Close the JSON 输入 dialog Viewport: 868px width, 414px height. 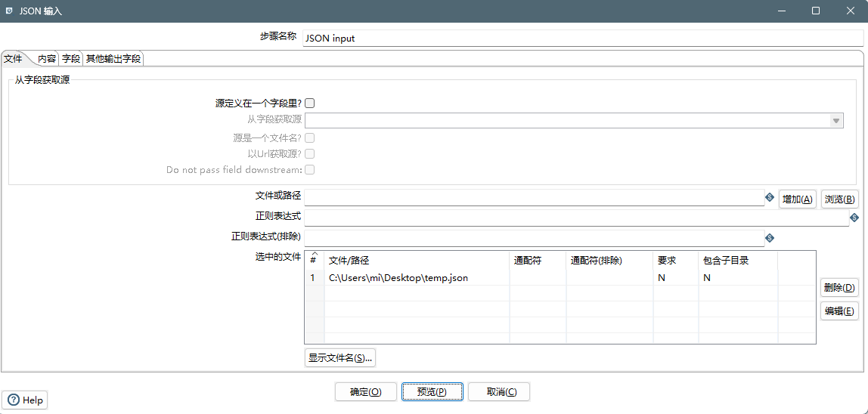(x=851, y=11)
